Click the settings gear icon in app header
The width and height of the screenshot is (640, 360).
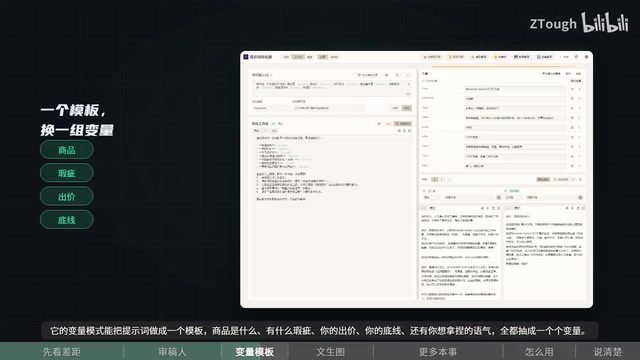click(x=587, y=57)
